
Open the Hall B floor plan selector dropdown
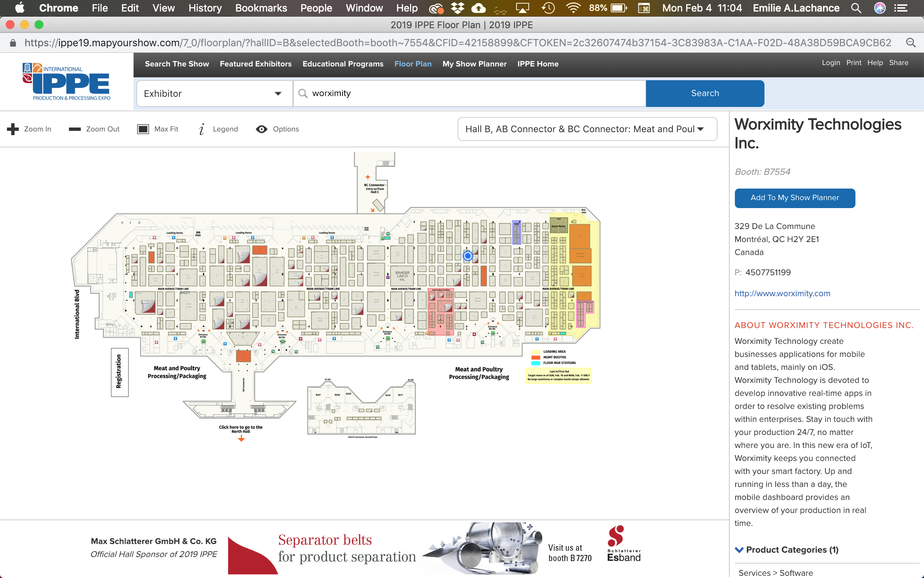[587, 129]
